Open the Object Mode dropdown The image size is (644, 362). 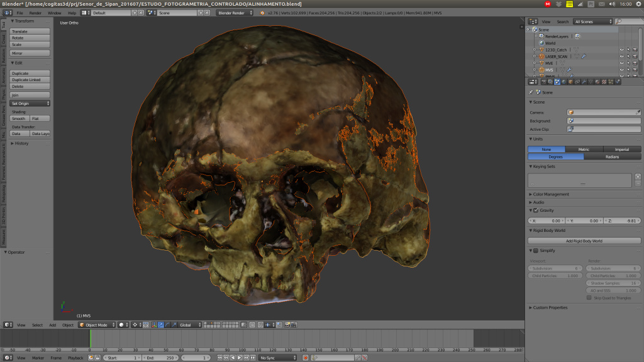pyautogui.click(x=97, y=325)
